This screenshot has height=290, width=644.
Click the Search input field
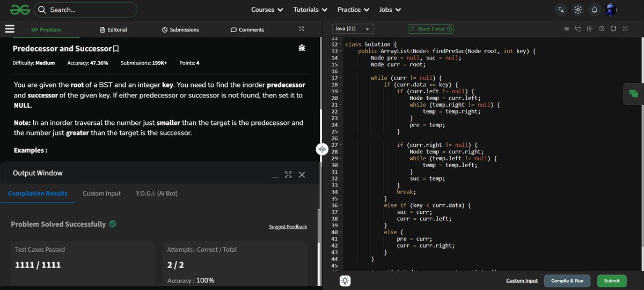[86, 10]
